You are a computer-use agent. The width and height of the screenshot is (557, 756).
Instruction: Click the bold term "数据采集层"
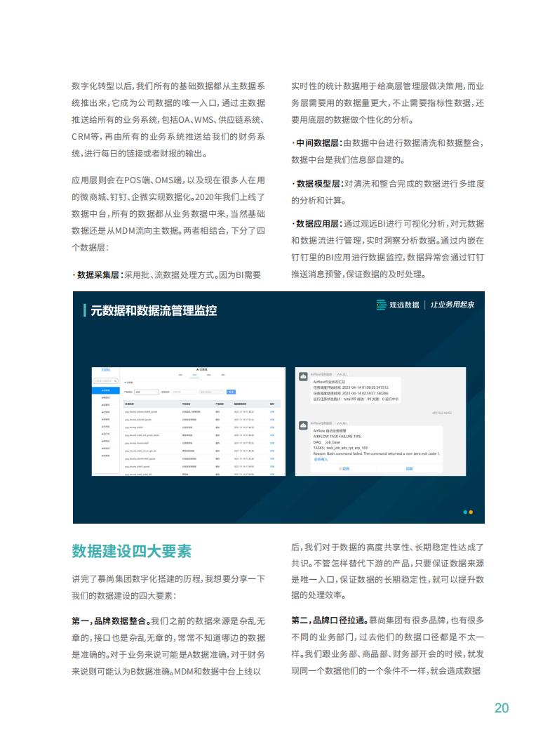98,275
